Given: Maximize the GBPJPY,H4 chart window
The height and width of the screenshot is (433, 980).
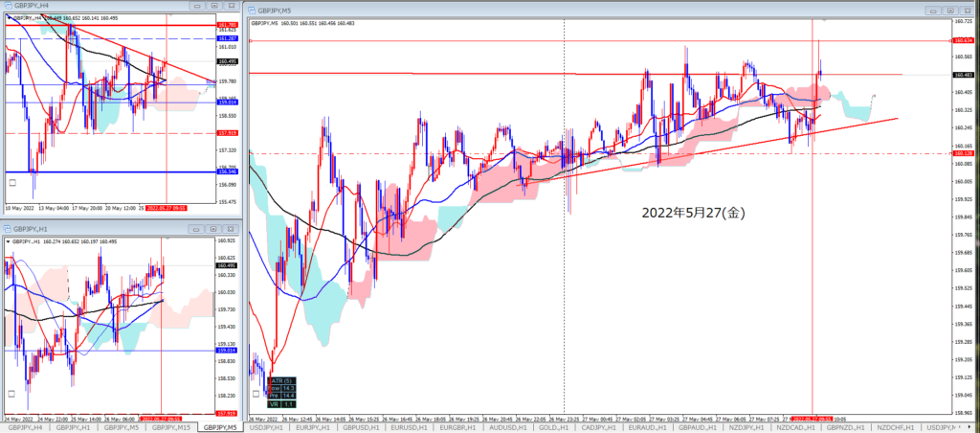Looking at the screenshot, I should point(216,6).
